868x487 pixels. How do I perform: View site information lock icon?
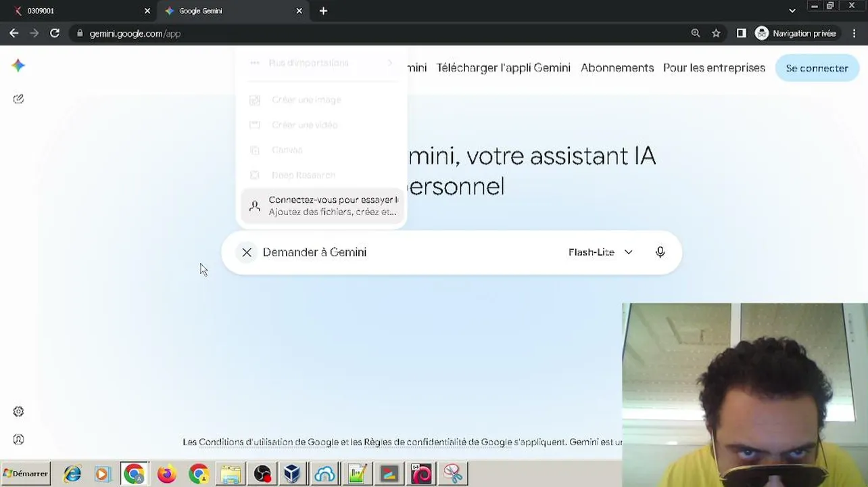tap(80, 33)
